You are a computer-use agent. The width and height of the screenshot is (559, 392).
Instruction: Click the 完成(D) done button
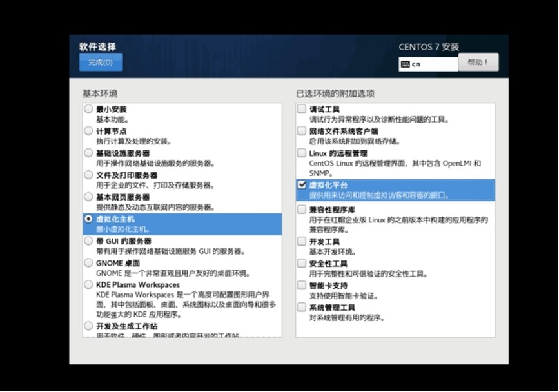pyautogui.click(x=101, y=63)
